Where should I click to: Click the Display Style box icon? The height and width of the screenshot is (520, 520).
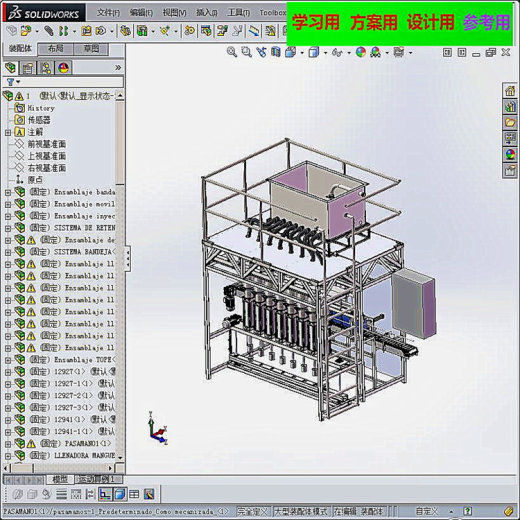[314, 52]
